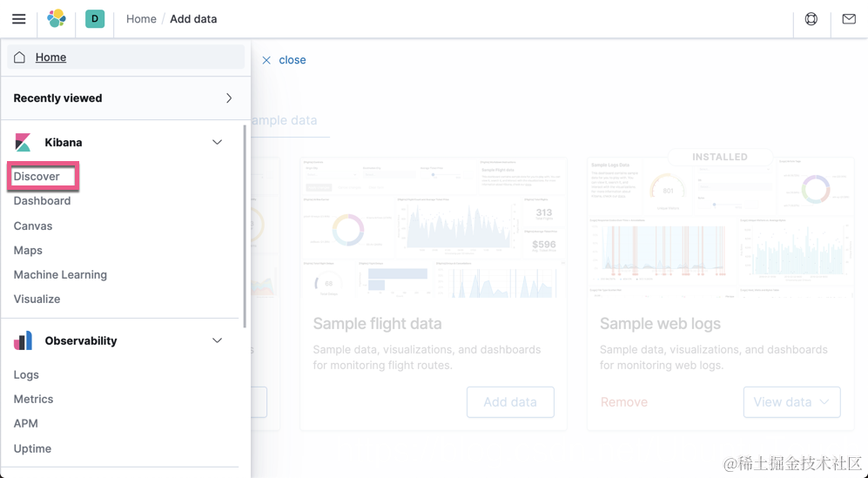Click Home breadcrumb in header
The width and height of the screenshot is (868, 478).
tap(141, 19)
